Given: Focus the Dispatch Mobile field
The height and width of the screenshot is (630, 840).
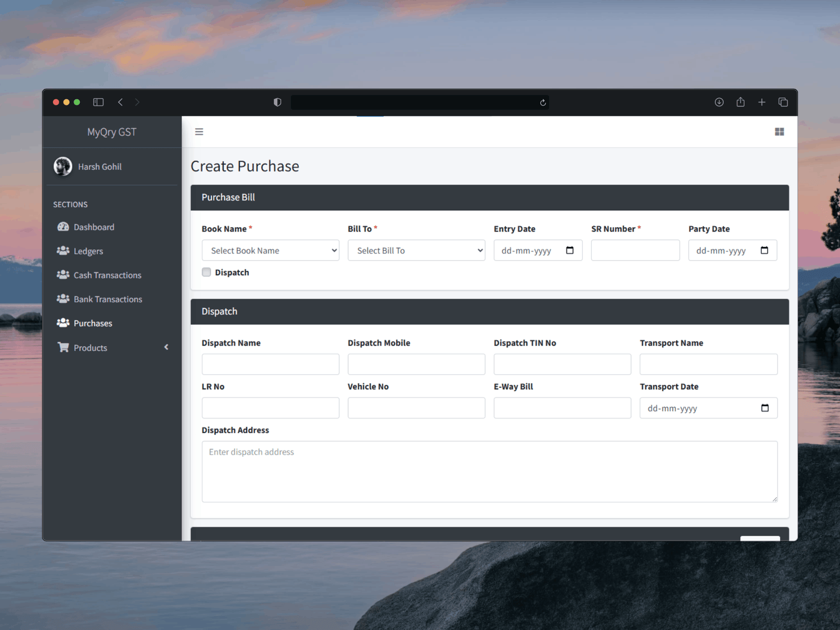Looking at the screenshot, I should 416,364.
